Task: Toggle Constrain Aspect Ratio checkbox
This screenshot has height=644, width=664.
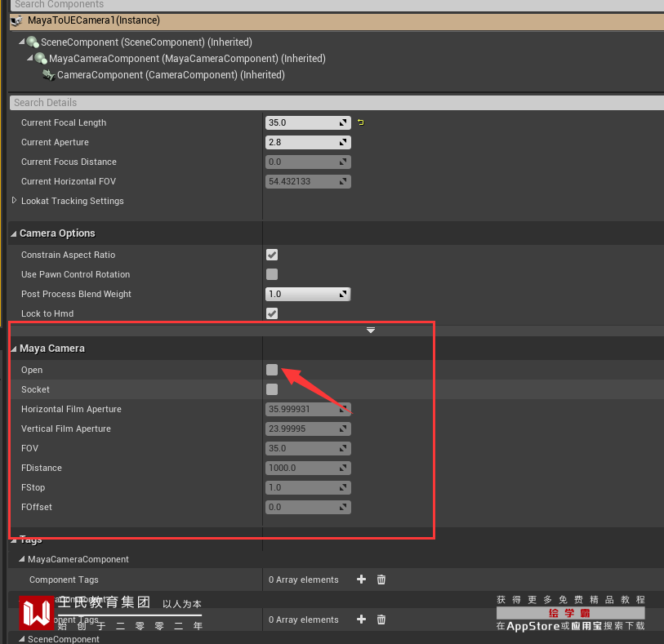Action: click(x=272, y=255)
